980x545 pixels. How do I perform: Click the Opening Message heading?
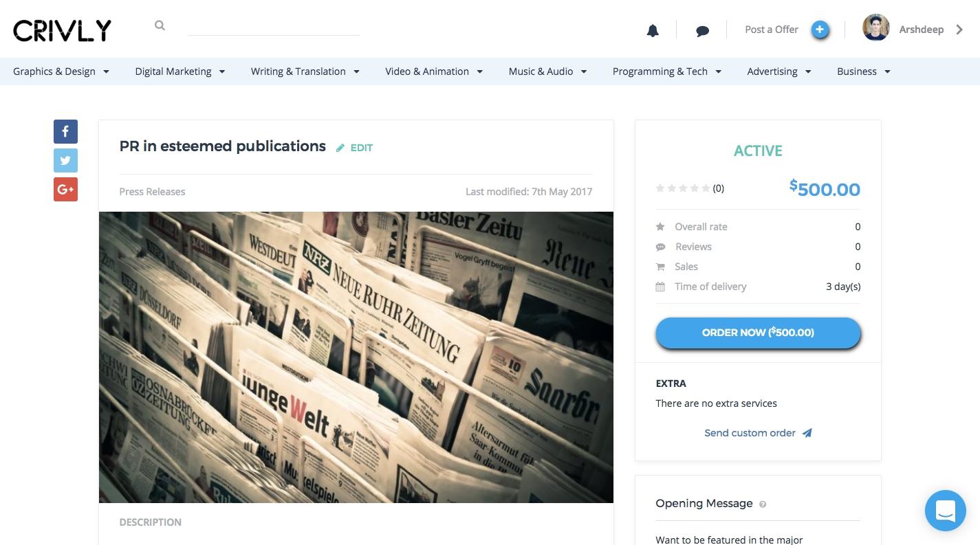(x=704, y=504)
